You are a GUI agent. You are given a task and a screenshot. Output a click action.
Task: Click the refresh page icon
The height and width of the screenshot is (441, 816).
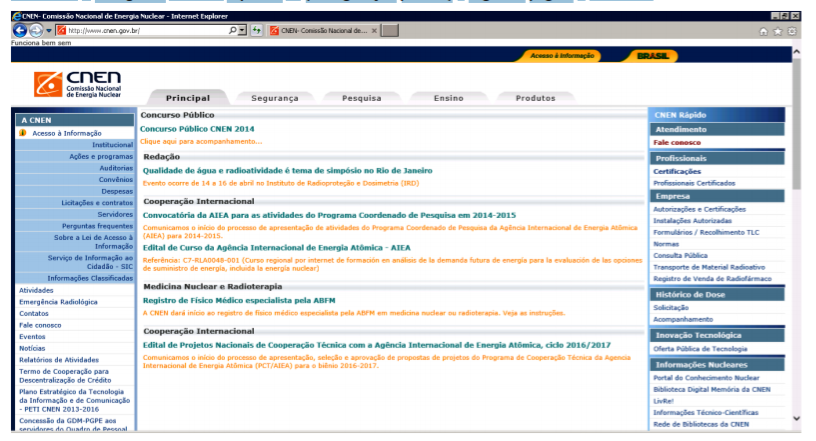click(256, 31)
